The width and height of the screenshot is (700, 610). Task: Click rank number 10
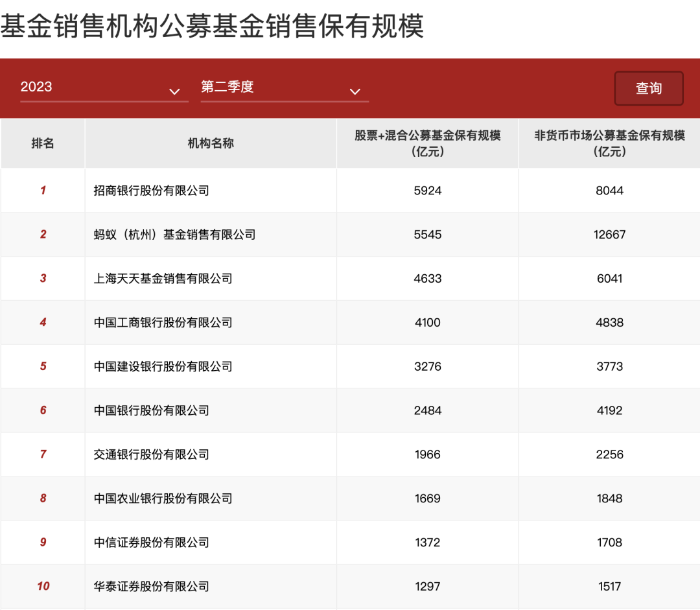(43, 586)
